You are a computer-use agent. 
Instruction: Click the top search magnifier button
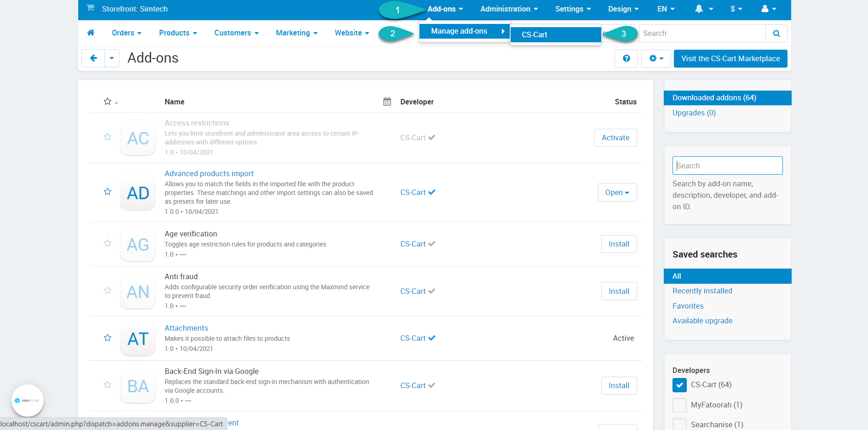[776, 34]
